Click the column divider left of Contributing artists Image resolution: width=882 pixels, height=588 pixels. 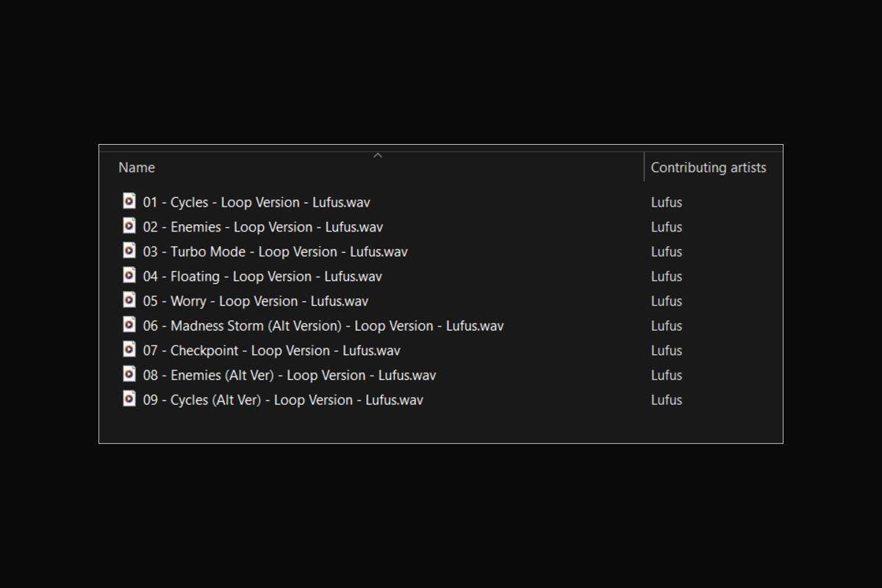coord(644,168)
